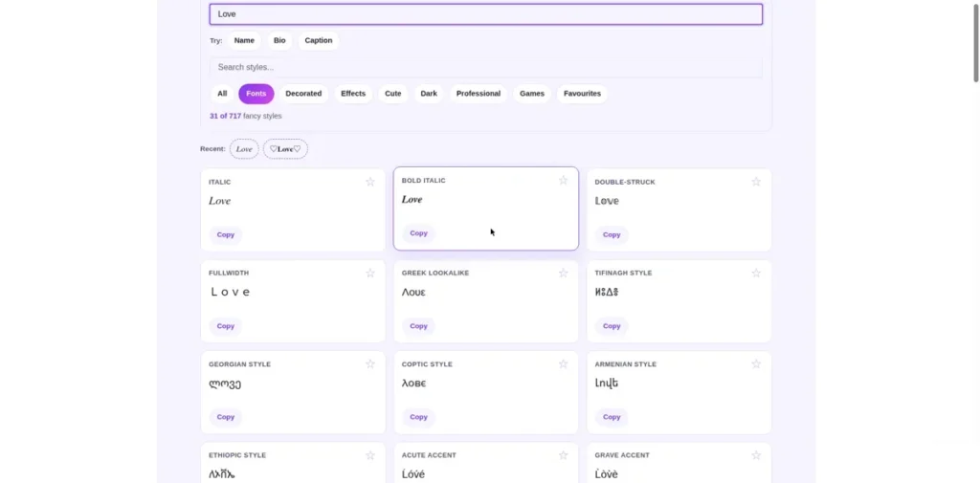Copy the Italic Love text
The height and width of the screenshot is (483, 980).
pos(226,235)
